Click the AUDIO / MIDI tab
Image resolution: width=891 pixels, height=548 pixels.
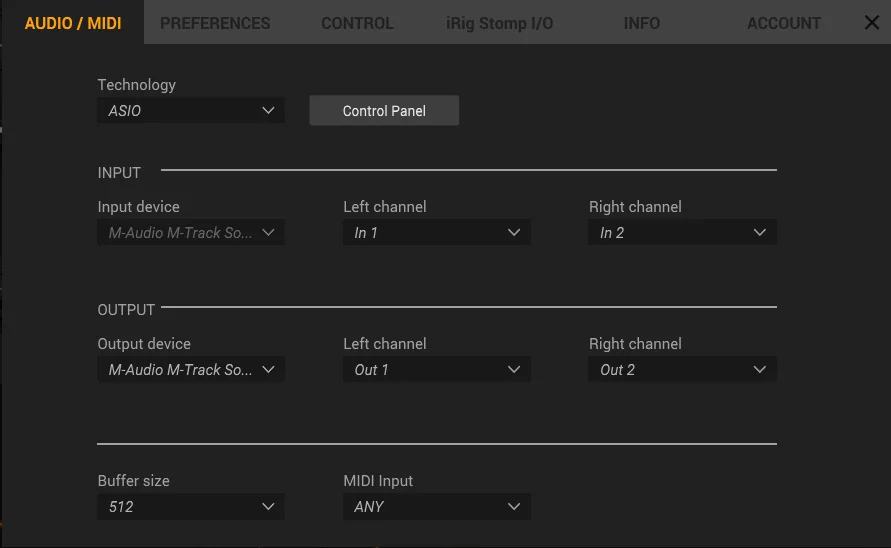point(72,23)
